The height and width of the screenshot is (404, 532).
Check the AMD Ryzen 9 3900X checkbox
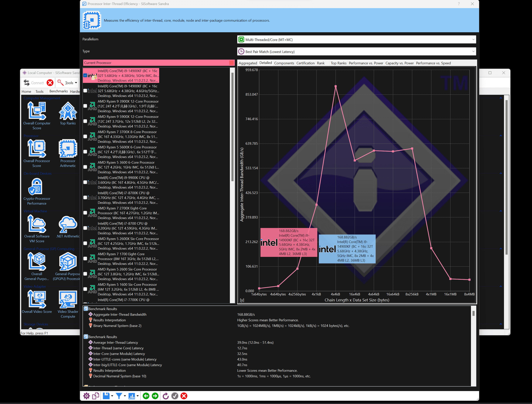[x=85, y=106]
